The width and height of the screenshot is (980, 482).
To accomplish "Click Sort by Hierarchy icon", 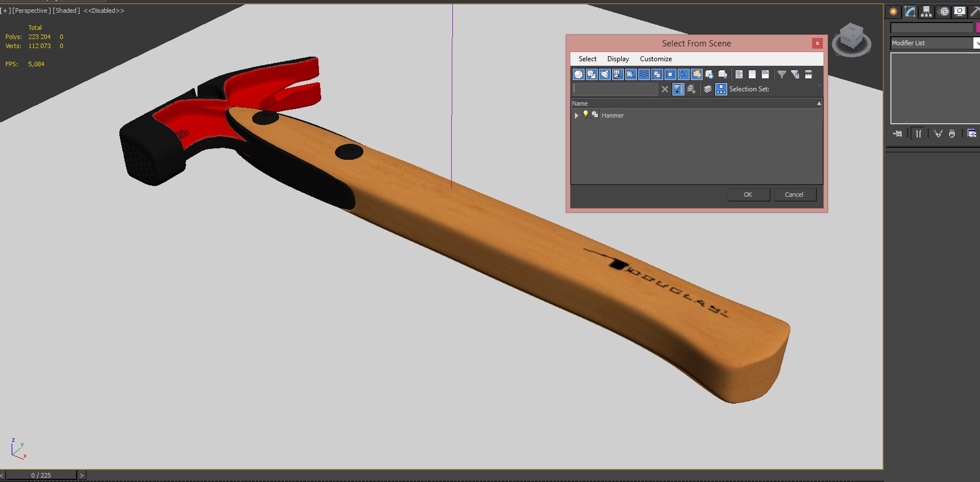I will 721,89.
